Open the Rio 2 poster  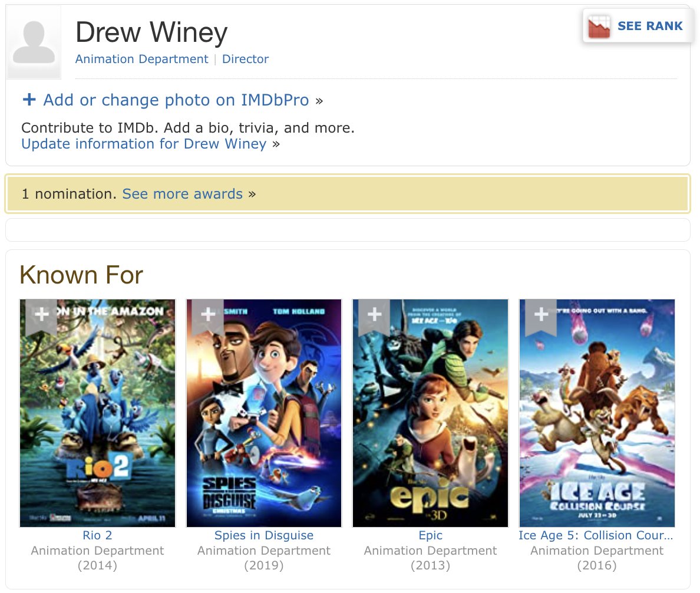98,413
